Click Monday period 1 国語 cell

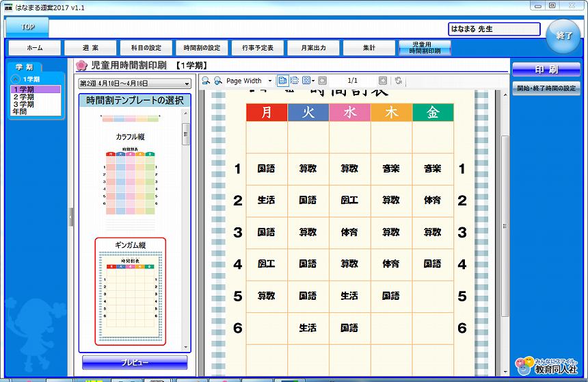click(x=266, y=168)
